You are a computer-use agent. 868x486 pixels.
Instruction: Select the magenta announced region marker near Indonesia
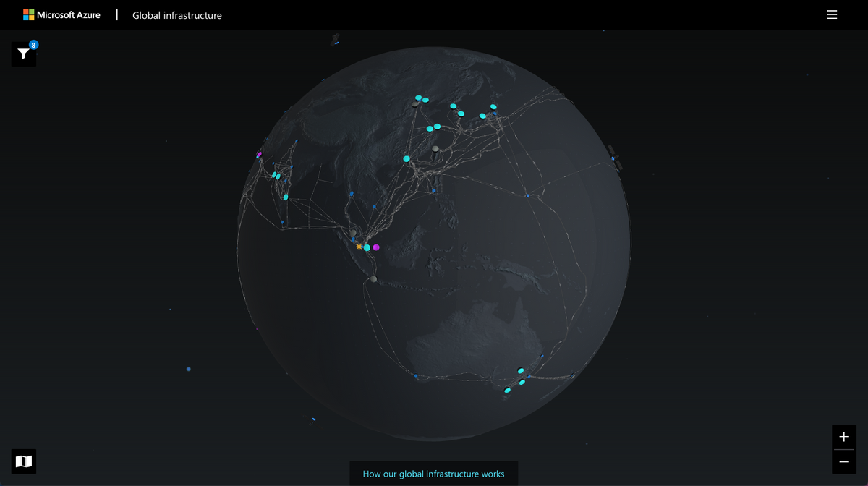pyautogui.click(x=376, y=247)
